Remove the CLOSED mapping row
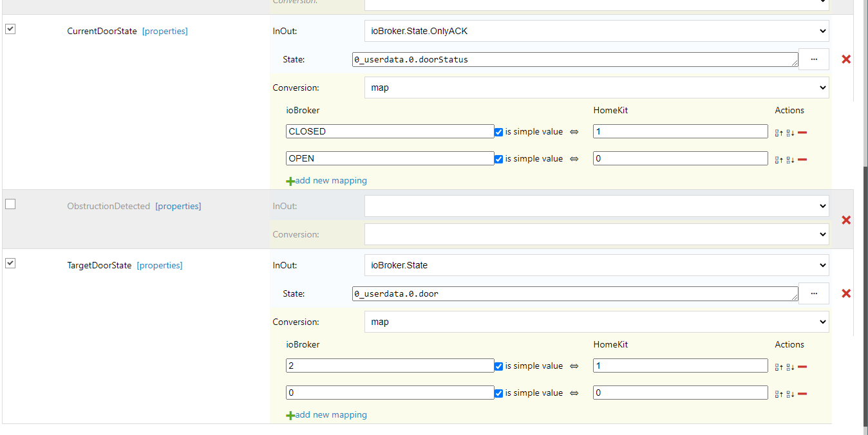 [x=802, y=133]
